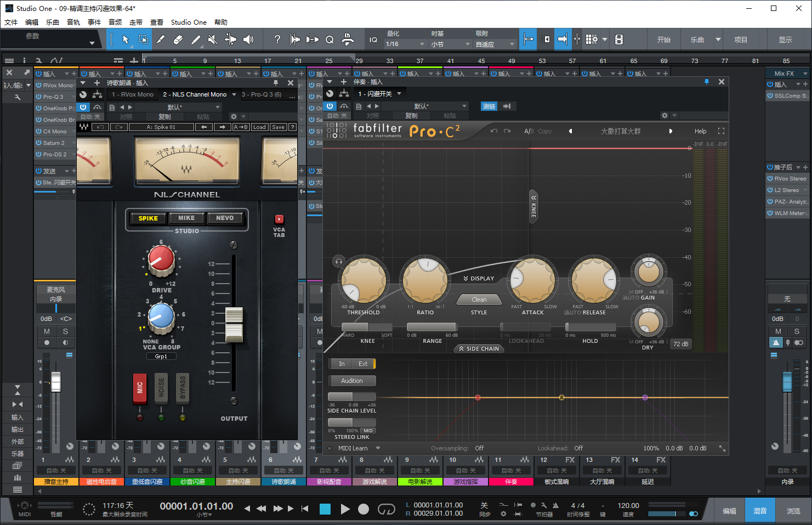Select the Listen speaker tool

[x=248, y=39]
